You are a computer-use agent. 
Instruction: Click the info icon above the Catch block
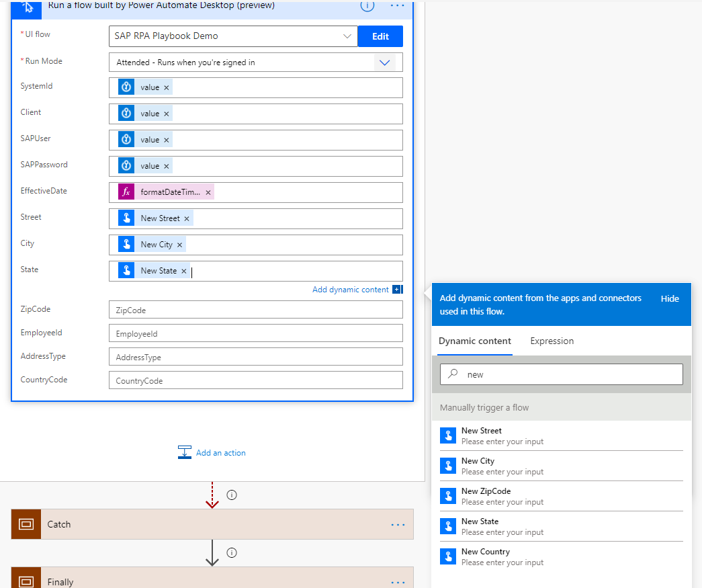click(231, 495)
